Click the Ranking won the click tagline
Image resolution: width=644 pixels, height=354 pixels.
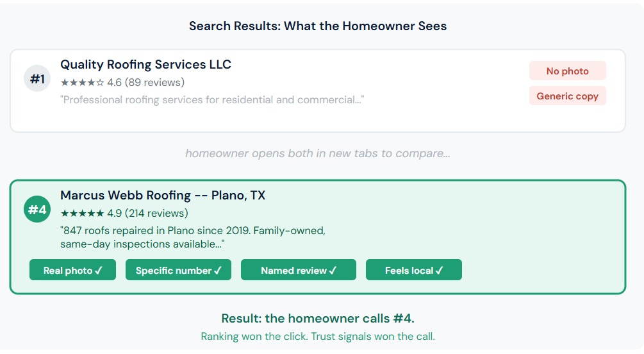pyautogui.click(x=318, y=336)
